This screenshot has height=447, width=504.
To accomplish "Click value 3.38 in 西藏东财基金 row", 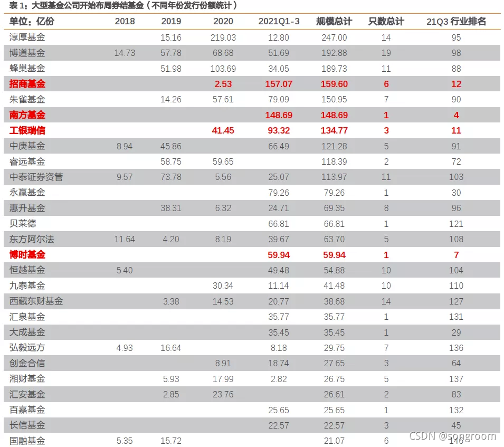I will pos(171,301).
